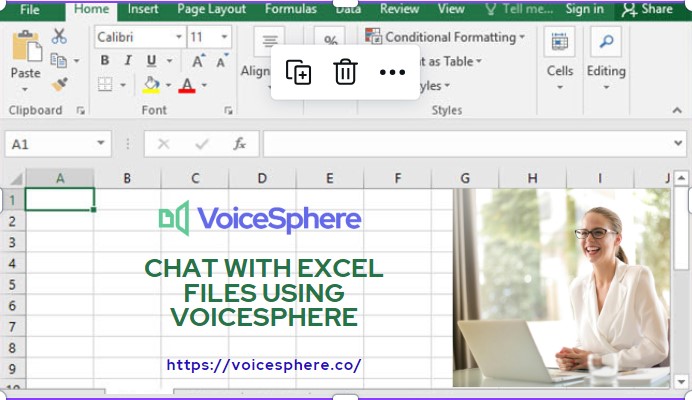Select row 5 header
Viewport: 692px width, 400px height.
(x=13, y=285)
